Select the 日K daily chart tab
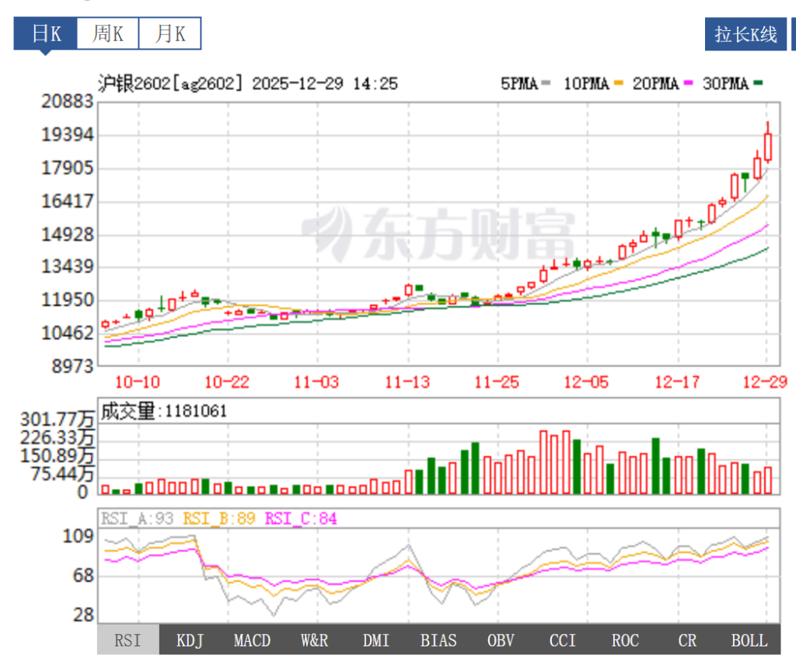Image resolution: width=796 pixels, height=672 pixels. [45, 34]
